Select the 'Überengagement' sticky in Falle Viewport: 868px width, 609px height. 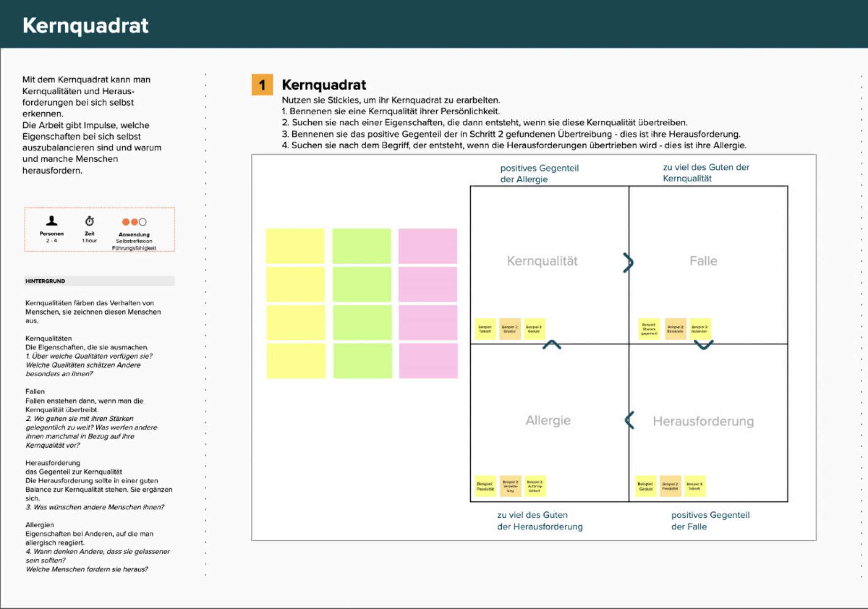click(x=649, y=329)
